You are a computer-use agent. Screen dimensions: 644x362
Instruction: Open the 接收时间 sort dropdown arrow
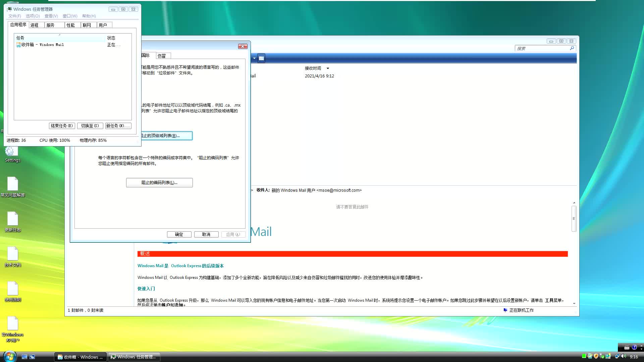pyautogui.click(x=328, y=68)
